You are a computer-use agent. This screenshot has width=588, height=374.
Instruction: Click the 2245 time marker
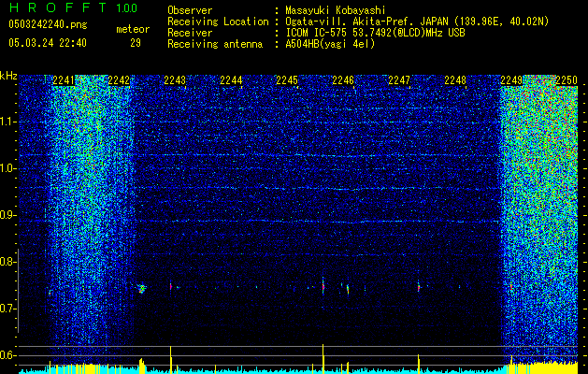[287, 79]
